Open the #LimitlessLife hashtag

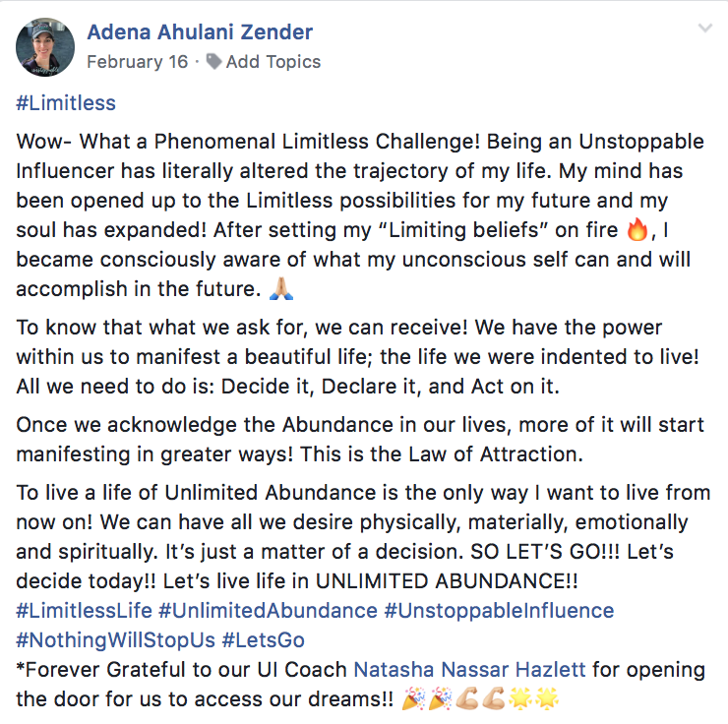84,611
